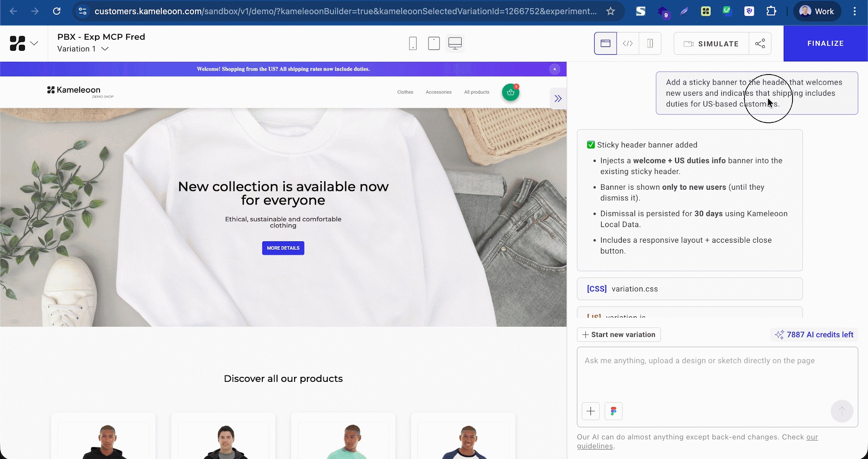Click the FINALIZE button
Image resolution: width=868 pixels, height=459 pixels.
(x=825, y=43)
